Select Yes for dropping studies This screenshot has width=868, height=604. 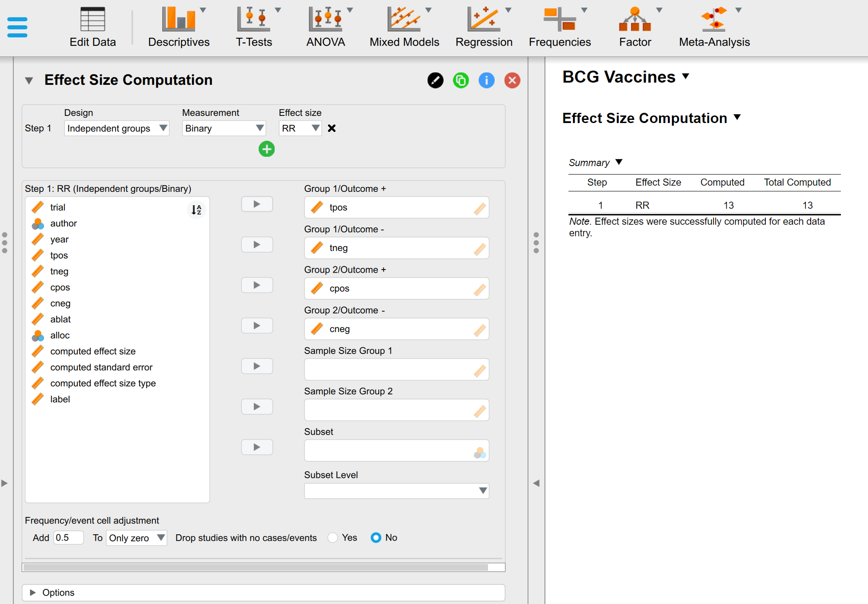(333, 538)
